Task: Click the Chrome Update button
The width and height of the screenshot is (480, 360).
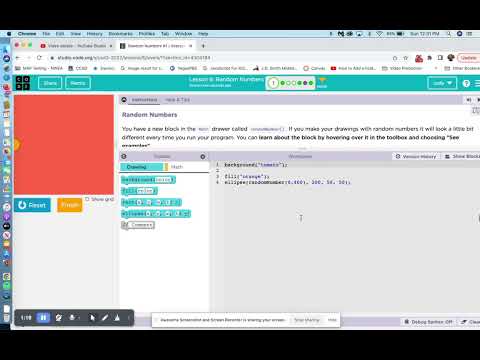Action: click(x=468, y=58)
